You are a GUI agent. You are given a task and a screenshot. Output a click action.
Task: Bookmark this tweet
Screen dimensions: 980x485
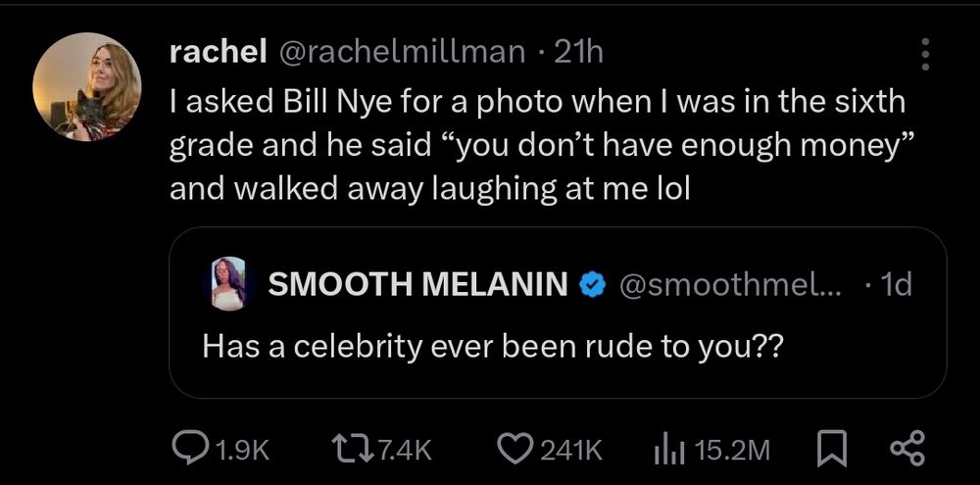pos(828,449)
